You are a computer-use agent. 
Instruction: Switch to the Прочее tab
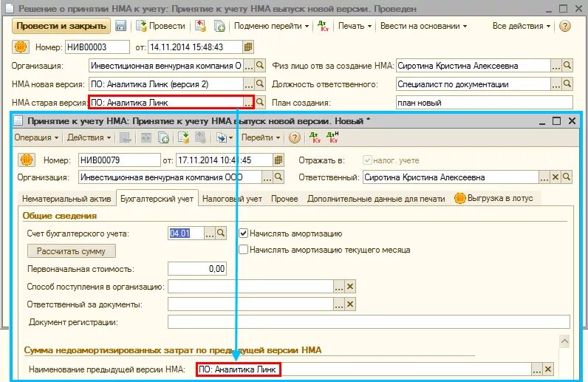(x=284, y=199)
